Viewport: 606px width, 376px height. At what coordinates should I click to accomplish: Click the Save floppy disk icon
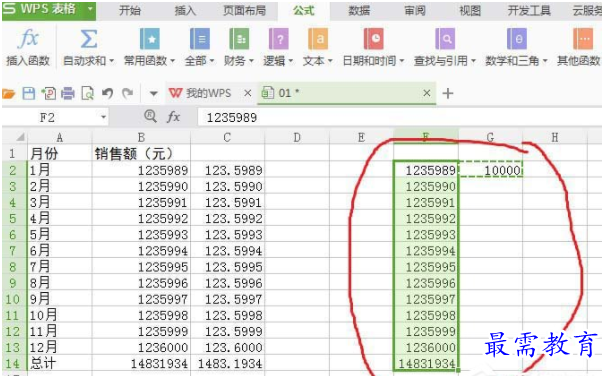[x=29, y=94]
